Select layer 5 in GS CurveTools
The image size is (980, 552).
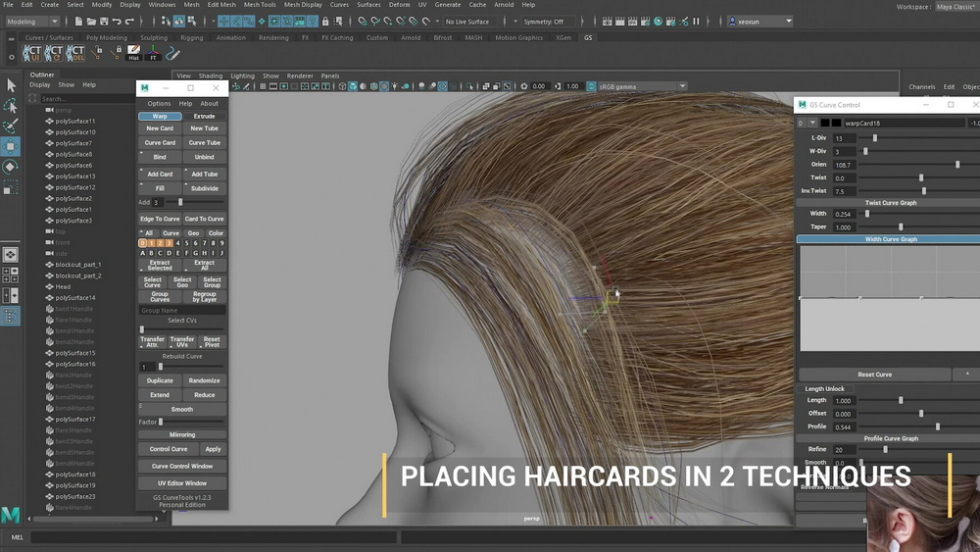point(186,243)
